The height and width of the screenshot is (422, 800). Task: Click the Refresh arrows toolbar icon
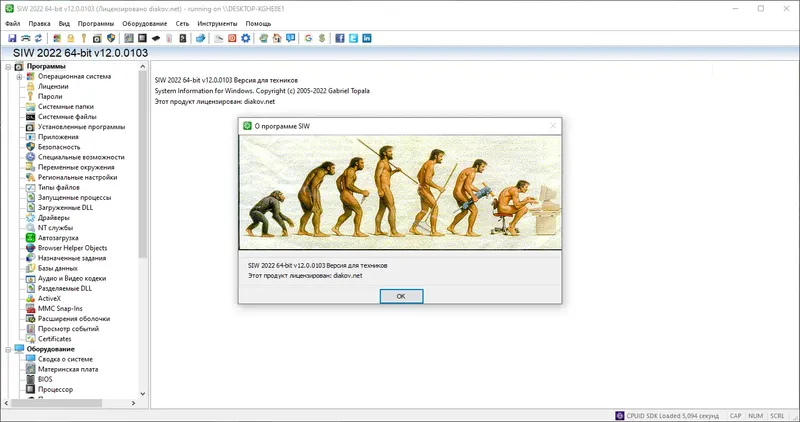pos(38,38)
